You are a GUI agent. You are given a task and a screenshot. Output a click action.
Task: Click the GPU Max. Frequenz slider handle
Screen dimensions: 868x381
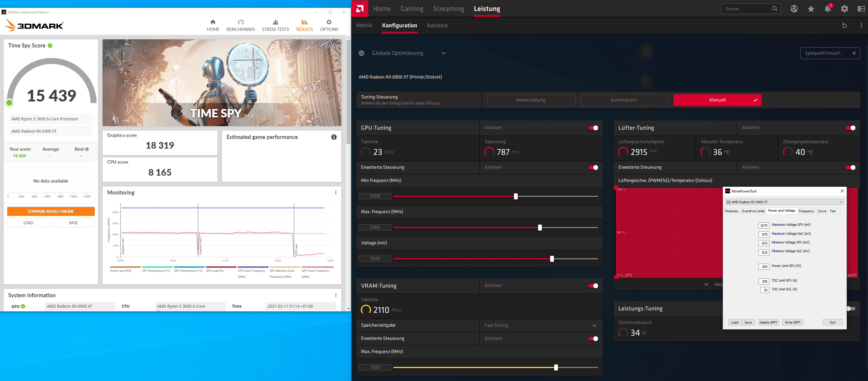540,228
